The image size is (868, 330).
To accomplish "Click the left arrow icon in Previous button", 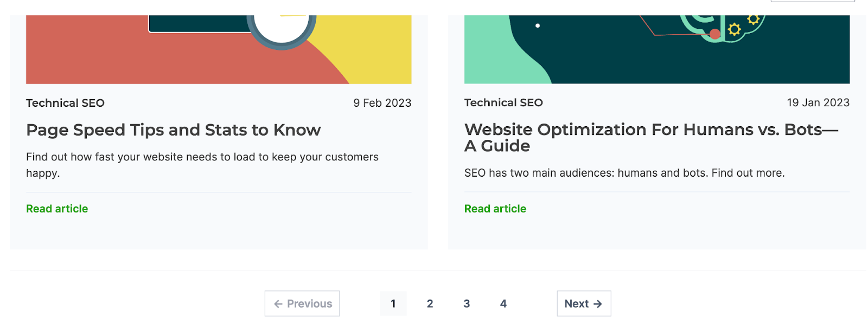I will click(278, 304).
